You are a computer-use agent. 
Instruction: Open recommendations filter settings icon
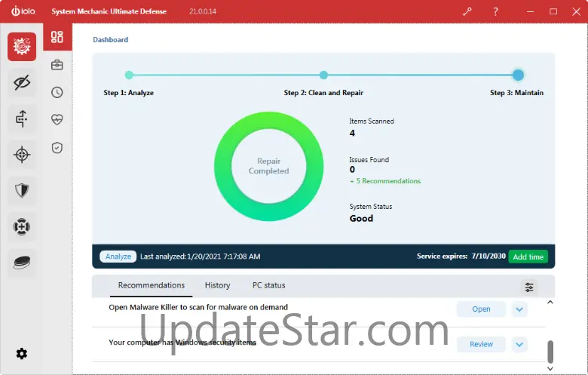click(x=529, y=287)
